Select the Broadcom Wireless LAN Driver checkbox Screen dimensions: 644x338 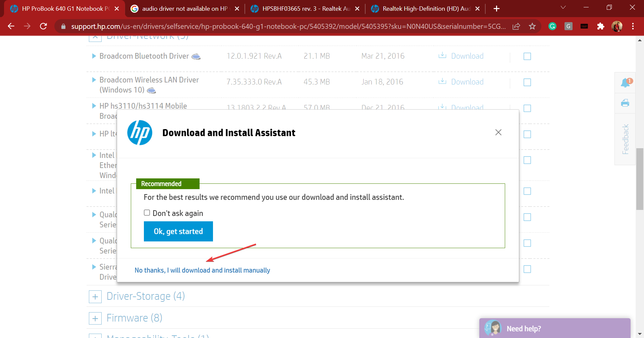click(527, 82)
